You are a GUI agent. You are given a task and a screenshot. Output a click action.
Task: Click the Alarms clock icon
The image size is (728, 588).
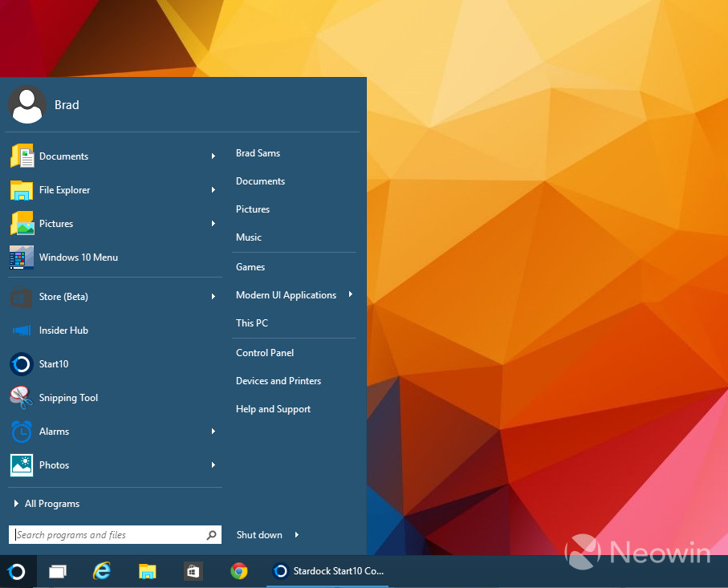coord(22,431)
